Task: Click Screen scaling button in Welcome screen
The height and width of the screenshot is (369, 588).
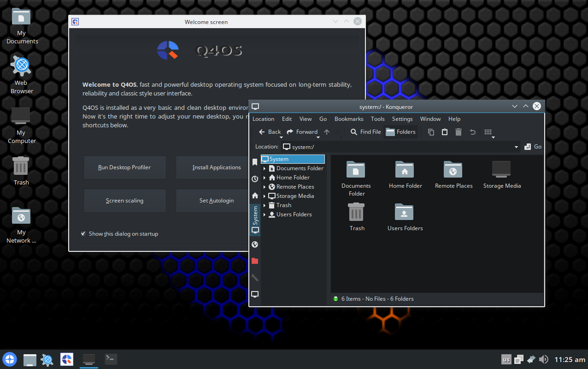Action: point(124,201)
